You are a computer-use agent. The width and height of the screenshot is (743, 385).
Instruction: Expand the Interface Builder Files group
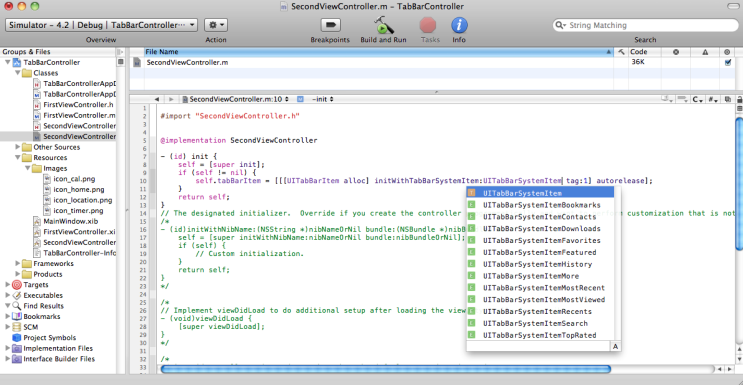coord(8,359)
